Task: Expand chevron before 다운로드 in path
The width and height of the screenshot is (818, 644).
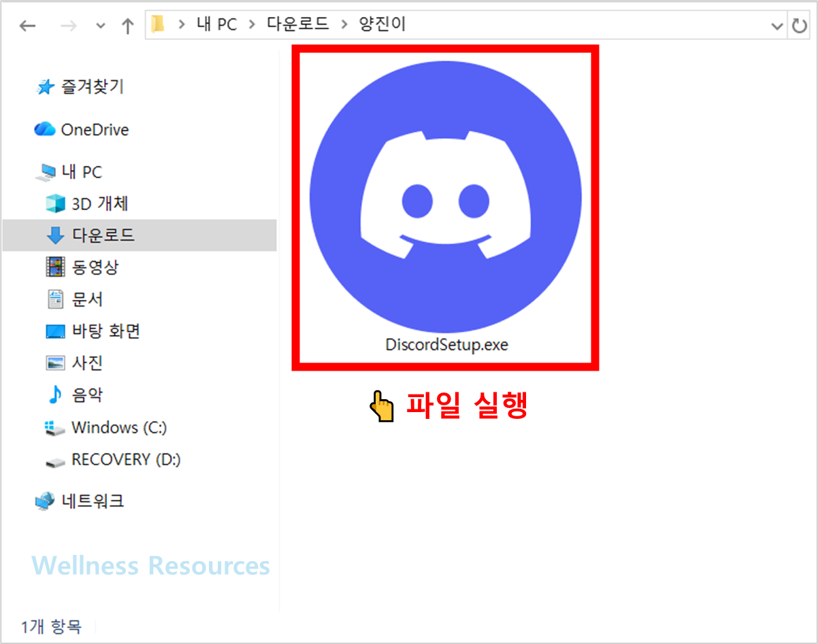Action: tap(252, 25)
